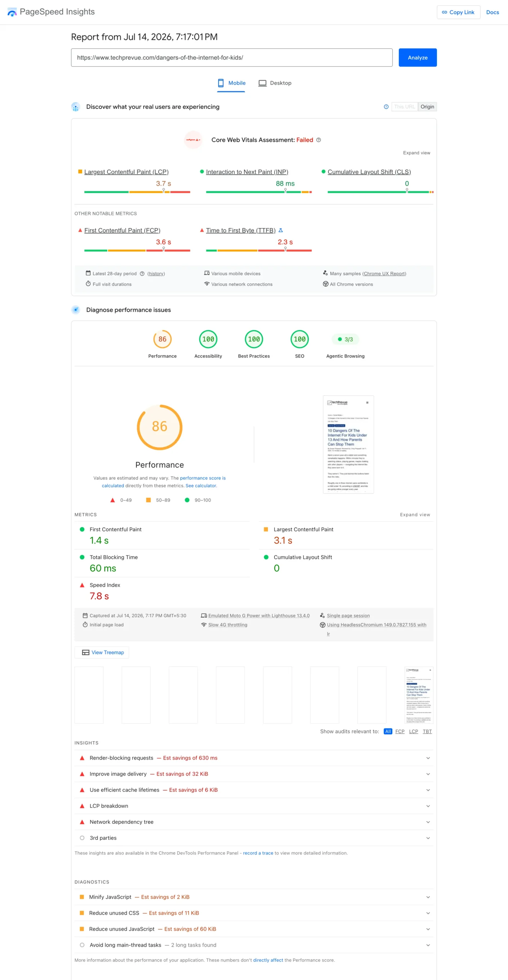Screen dimensions: 508x980
Task: Click the mobile phone icon in Mobile tab
Action: click(221, 83)
